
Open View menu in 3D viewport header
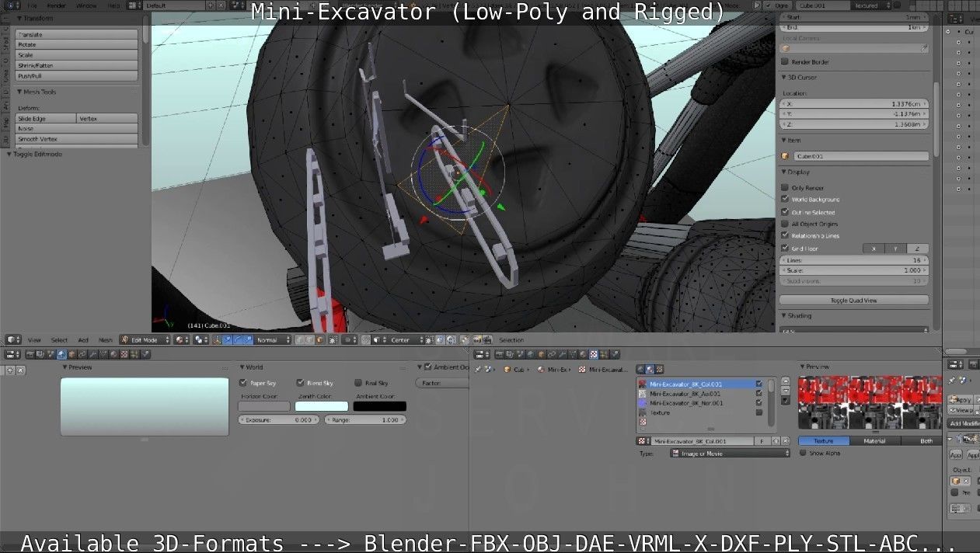[x=34, y=339]
